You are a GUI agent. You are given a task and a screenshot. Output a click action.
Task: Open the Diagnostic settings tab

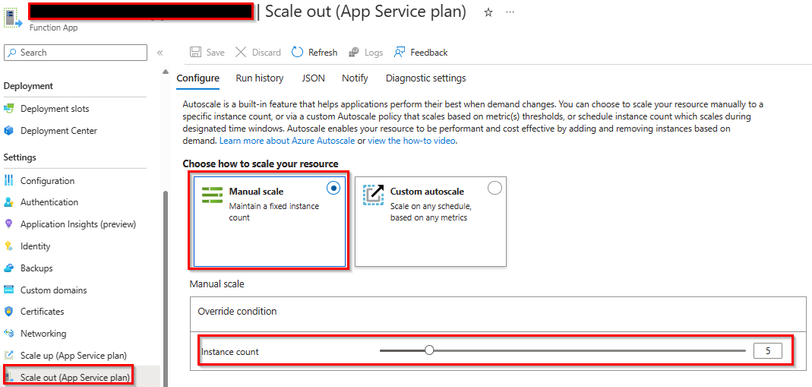click(426, 78)
